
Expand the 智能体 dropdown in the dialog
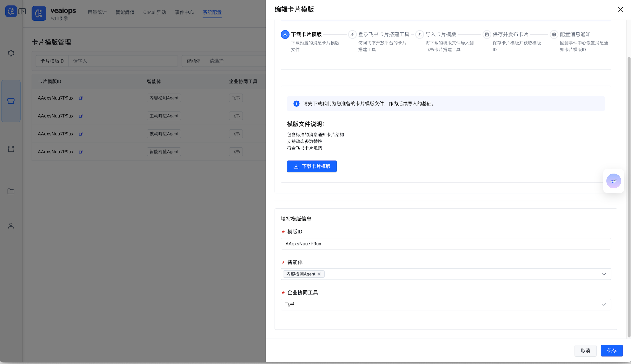coord(604,274)
